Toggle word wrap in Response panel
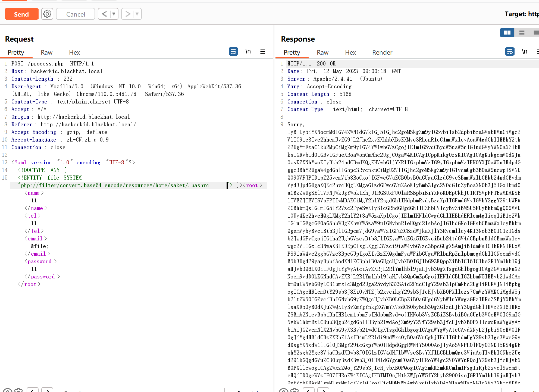This screenshot has width=539, height=392. click(510, 51)
